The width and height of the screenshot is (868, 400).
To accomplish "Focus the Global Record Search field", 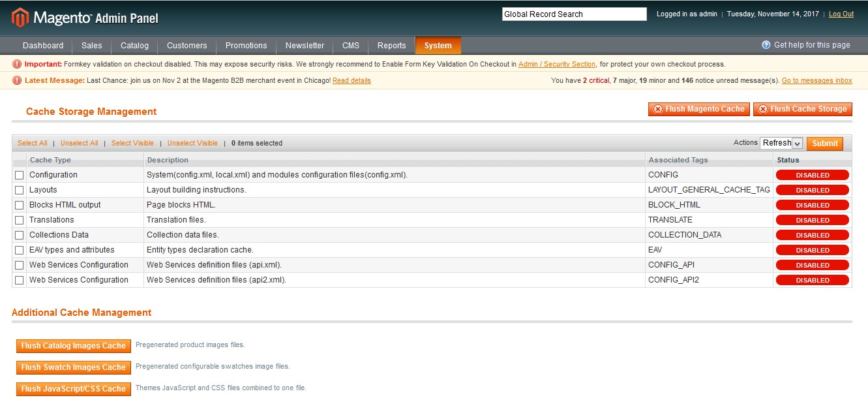I will (x=574, y=14).
